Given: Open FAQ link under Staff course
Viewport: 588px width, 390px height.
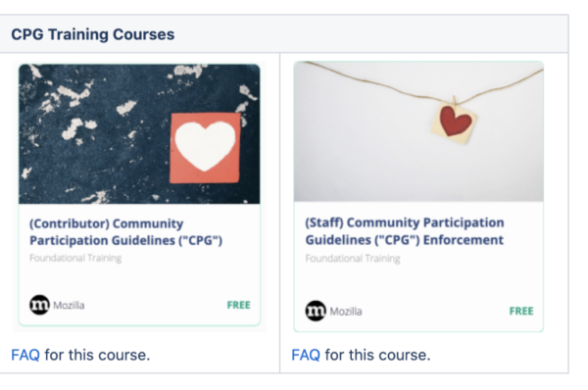Looking at the screenshot, I should 306,355.
